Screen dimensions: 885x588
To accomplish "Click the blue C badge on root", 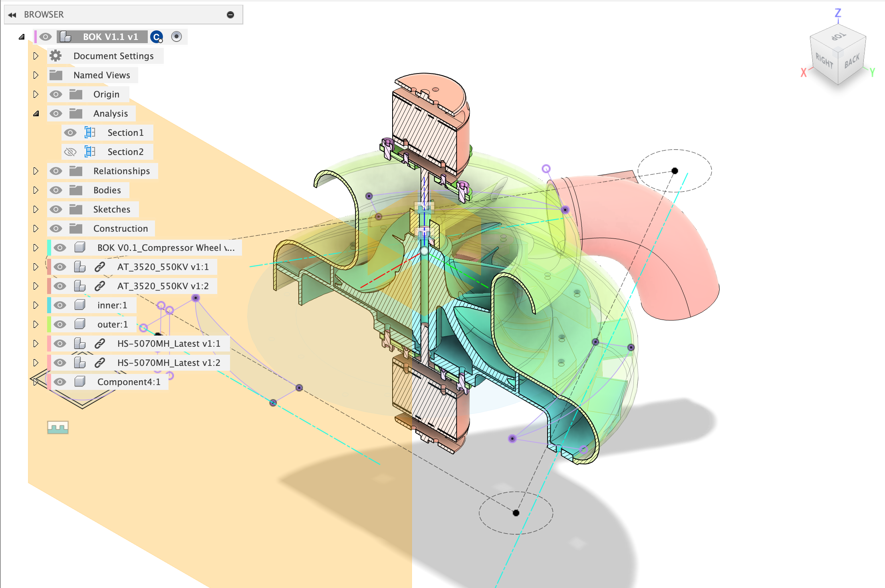I will [x=157, y=37].
